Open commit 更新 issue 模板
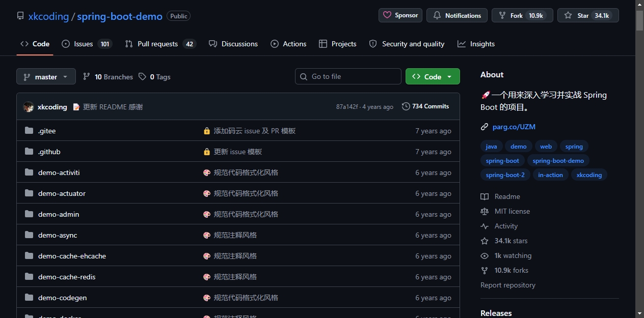This screenshot has height=318, width=644. (238, 152)
